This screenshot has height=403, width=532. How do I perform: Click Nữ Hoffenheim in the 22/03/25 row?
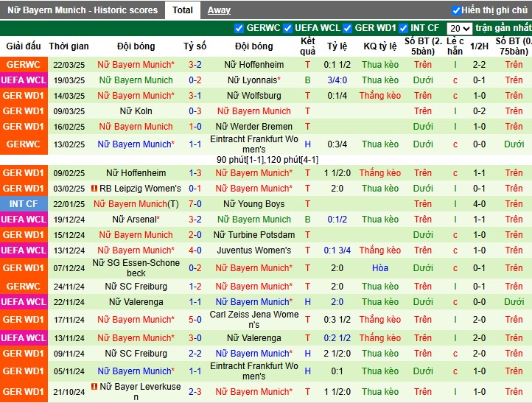tap(253, 64)
